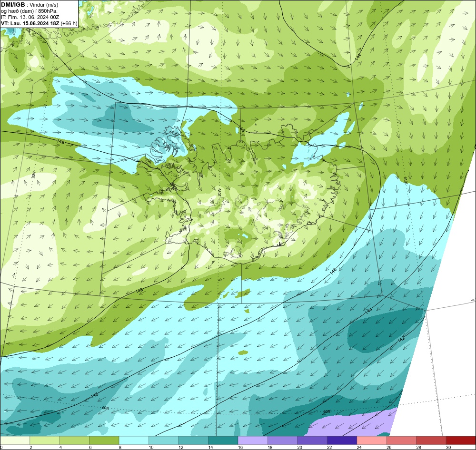Pick the medium teal 12–14 m/s legend swatch
Viewport: 476px width, 450px height.
tap(193, 440)
